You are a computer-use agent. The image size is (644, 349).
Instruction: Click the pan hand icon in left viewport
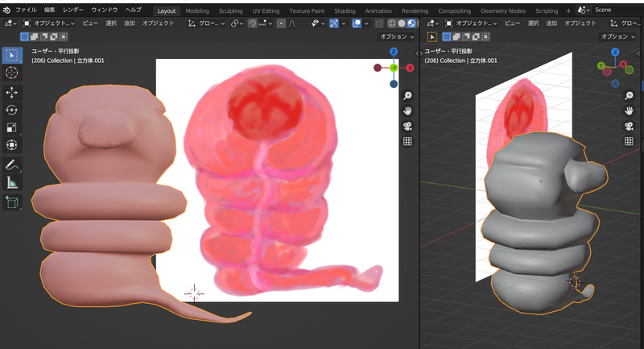click(x=407, y=110)
